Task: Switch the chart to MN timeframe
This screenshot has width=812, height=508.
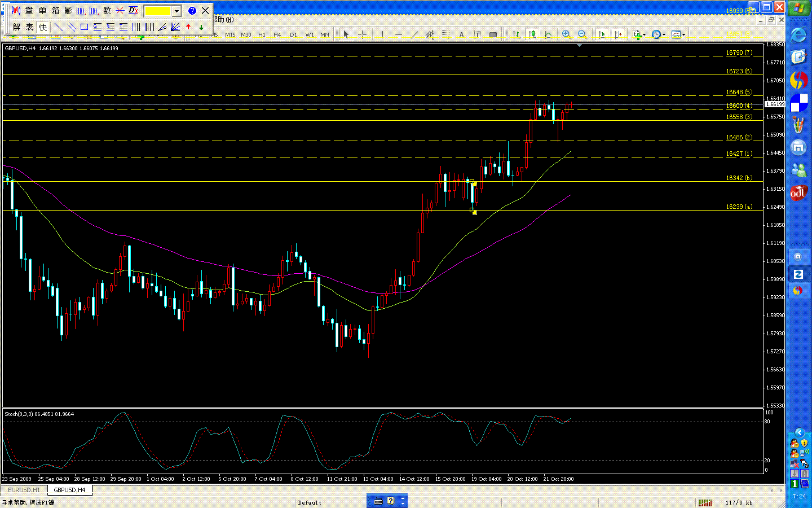Action: [325, 35]
